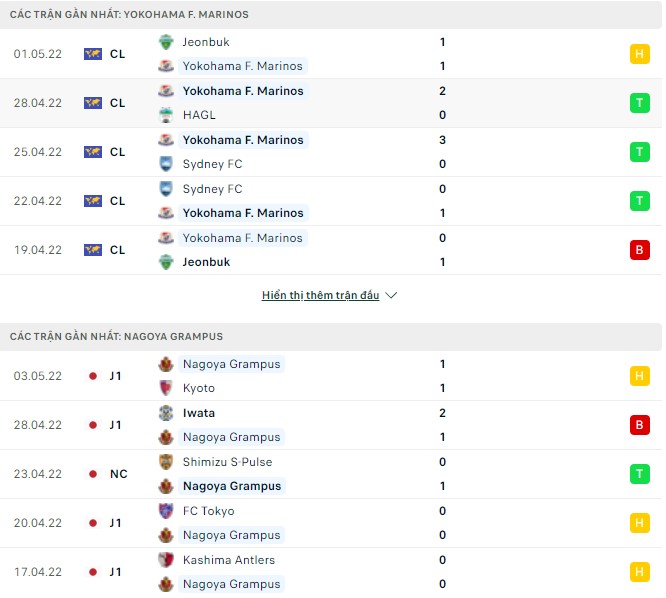Open Yokohama F. Marinos team link on 22.04.22
The image size is (666, 598).
242,213
